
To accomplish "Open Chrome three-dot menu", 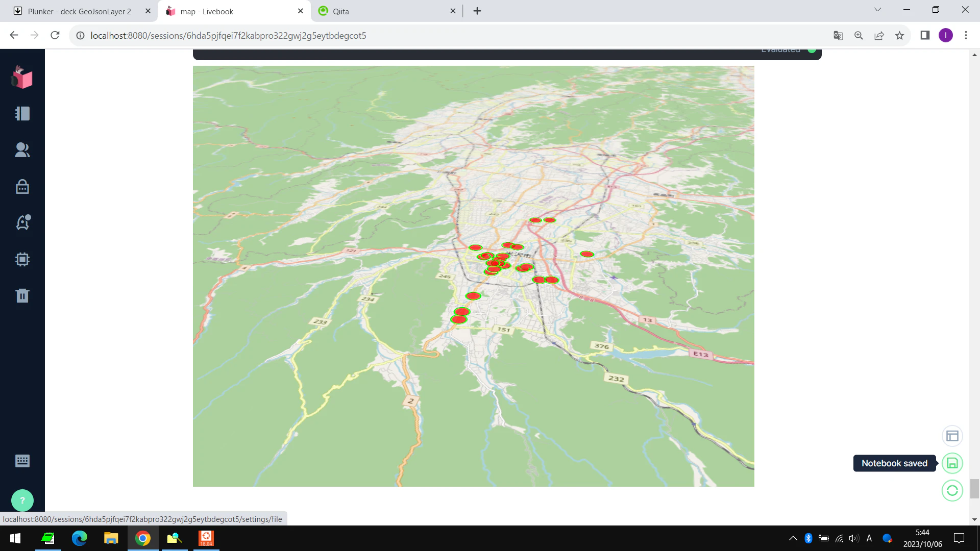I will point(966,35).
